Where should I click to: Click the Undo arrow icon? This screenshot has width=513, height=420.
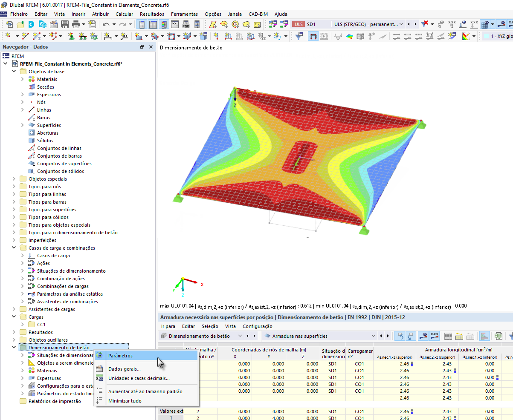106,24
